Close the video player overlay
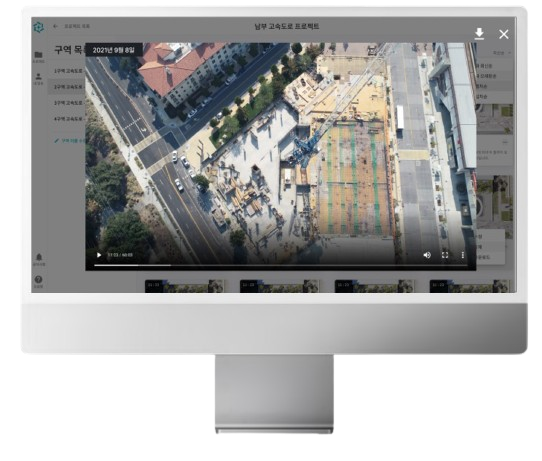Screen dimensions: 542x461 [x=504, y=34]
